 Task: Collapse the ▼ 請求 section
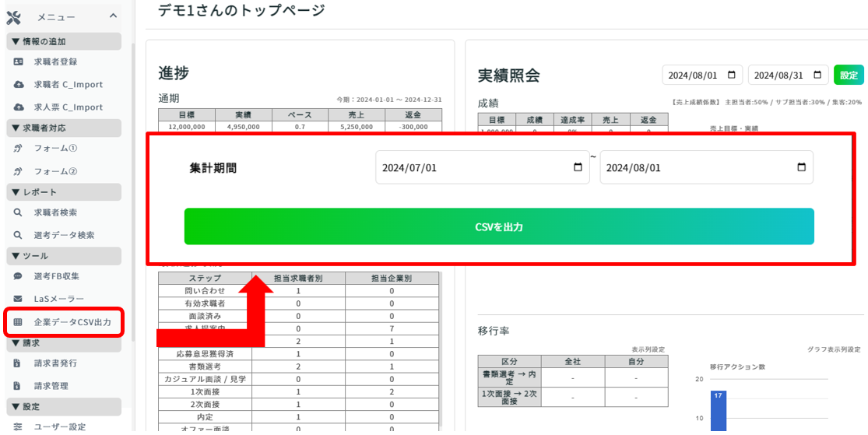pyautogui.click(x=64, y=343)
